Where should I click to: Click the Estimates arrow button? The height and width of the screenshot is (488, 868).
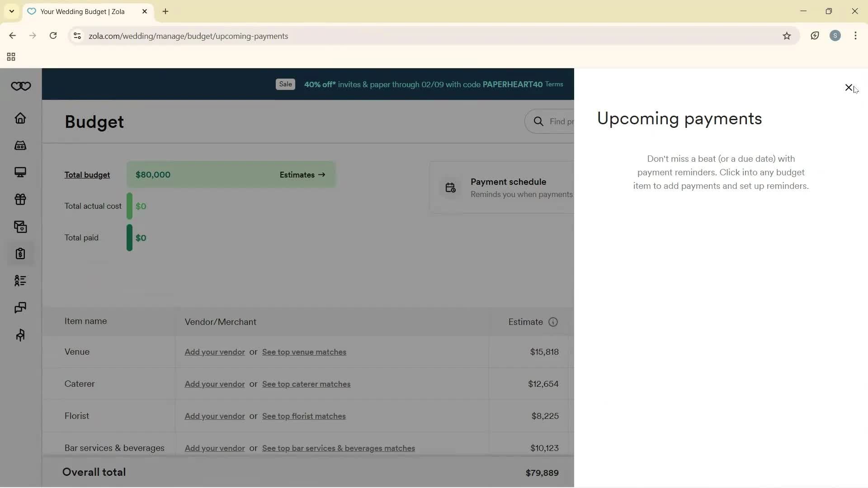click(x=303, y=174)
